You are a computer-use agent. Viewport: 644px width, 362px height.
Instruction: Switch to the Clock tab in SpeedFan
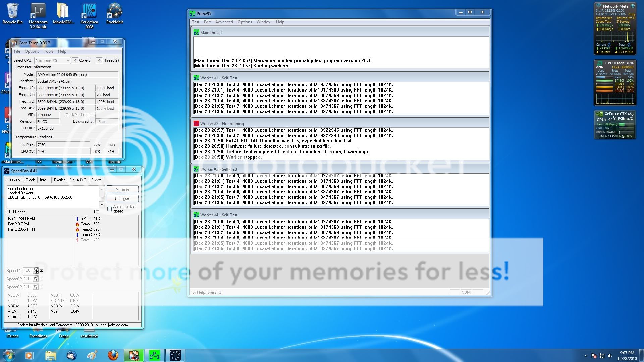(x=31, y=180)
